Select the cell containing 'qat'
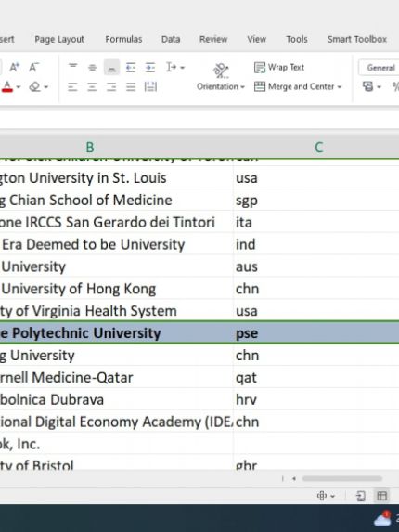The height and width of the screenshot is (532, 399). 315,377
